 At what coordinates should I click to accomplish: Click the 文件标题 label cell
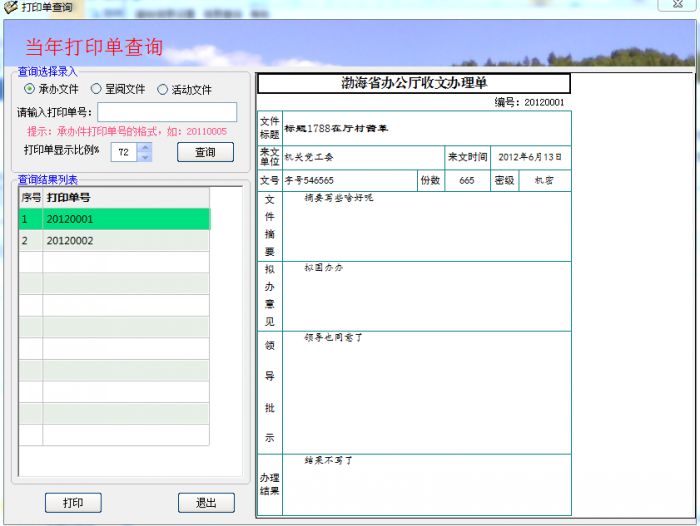[x=270, y=128]
